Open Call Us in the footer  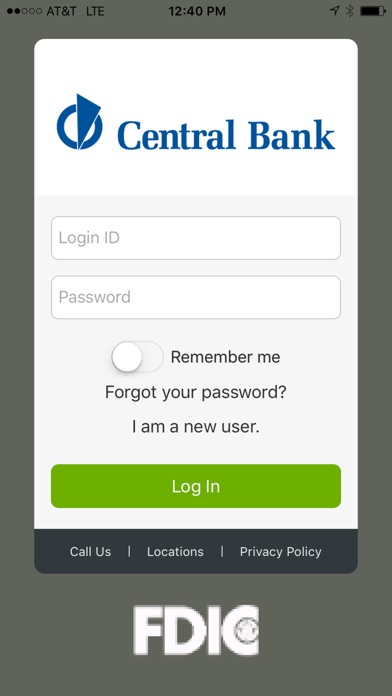90,552
